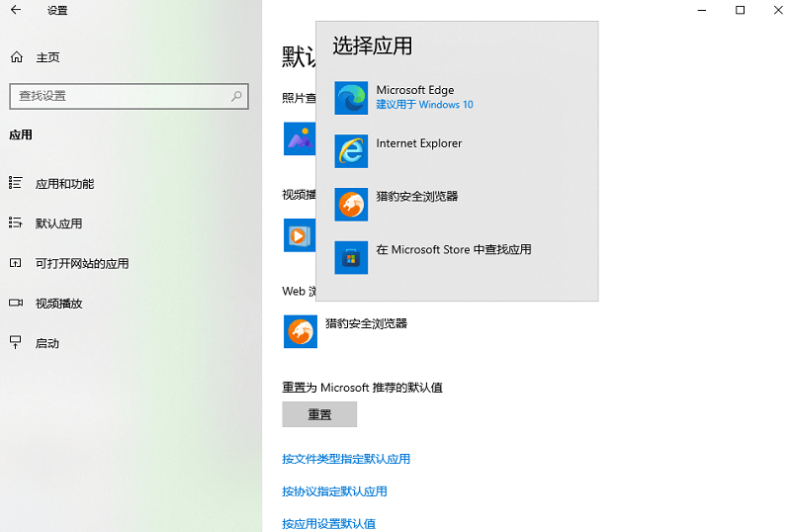This screenshot has width=791, height=532.
Task: Maximize the Settings window
Action: (740, 10)
